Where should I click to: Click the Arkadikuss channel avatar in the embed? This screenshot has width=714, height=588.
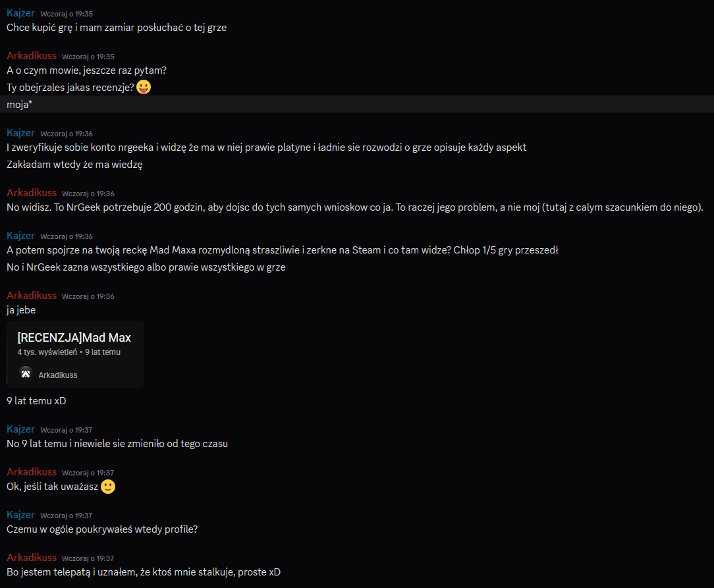click(x=26, y=374)
